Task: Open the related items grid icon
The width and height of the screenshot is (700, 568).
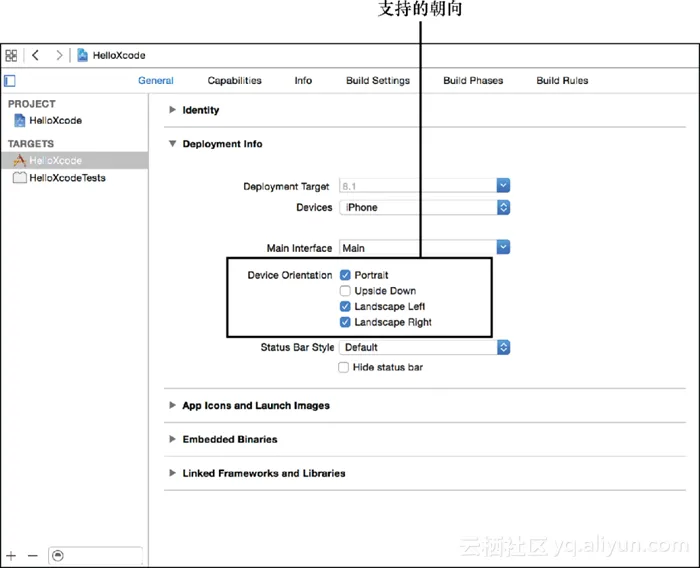Action: click(x=11, y=55)
